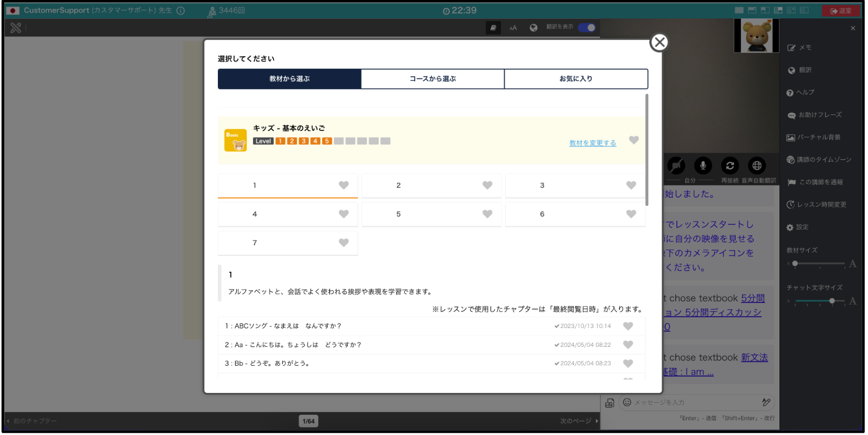Image resolution: width=868 pixels, height=435 pixels.
Task: Click the emoji smiley icon in chat
Action: pos(627,402)
